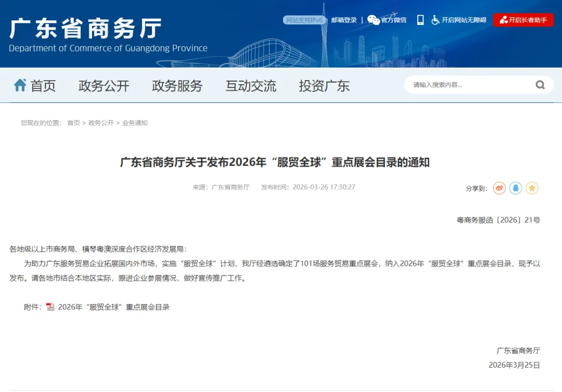Click the mobile phone version icon

click(420, 20)
